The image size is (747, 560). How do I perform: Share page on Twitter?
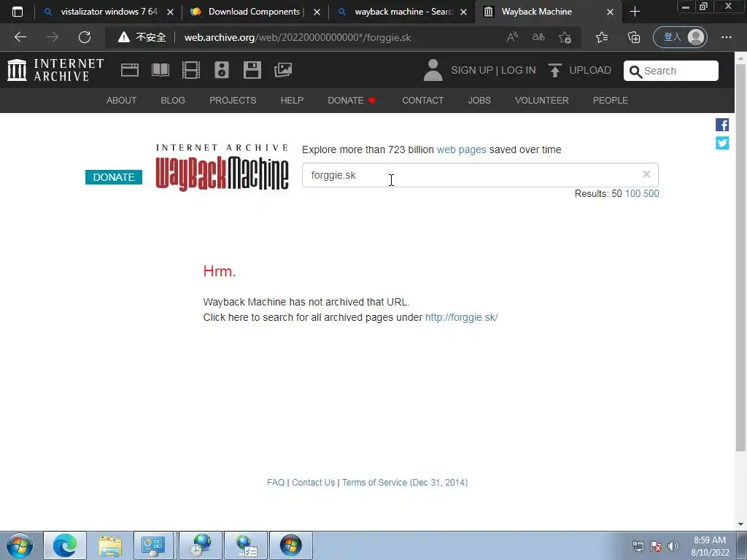(722, 143)
